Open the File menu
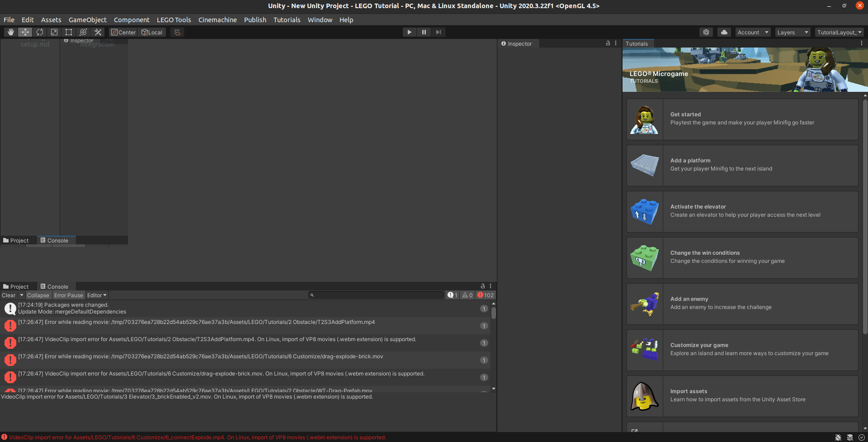This screenshot has height=442, width=868. [9, 20]
